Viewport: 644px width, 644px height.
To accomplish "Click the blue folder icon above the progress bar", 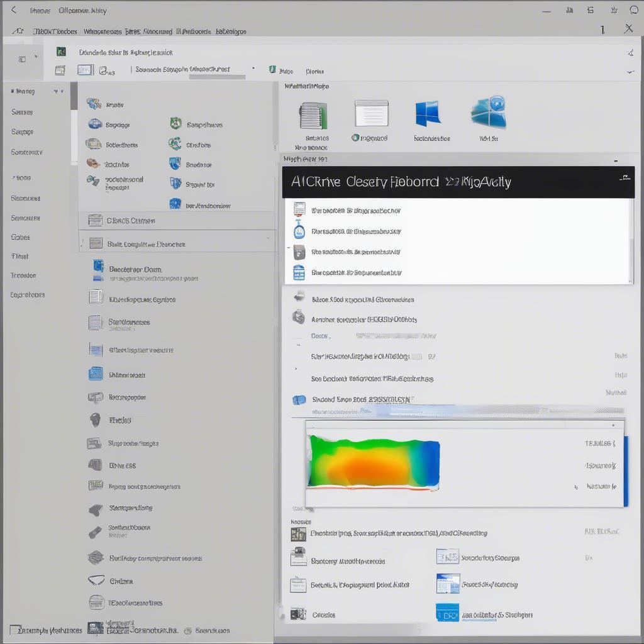I will pyautogui.click(x=299, y=399).
